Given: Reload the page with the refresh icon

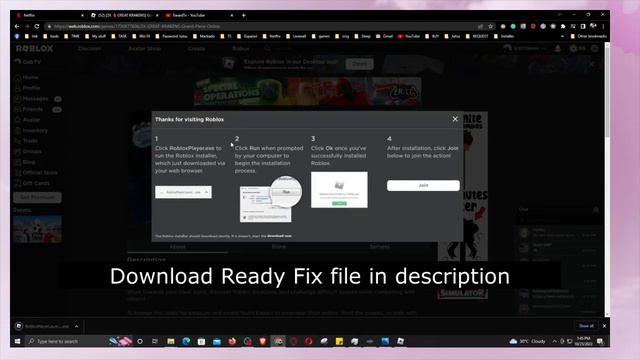Looking at the screenshot, I should coord(37,26).
